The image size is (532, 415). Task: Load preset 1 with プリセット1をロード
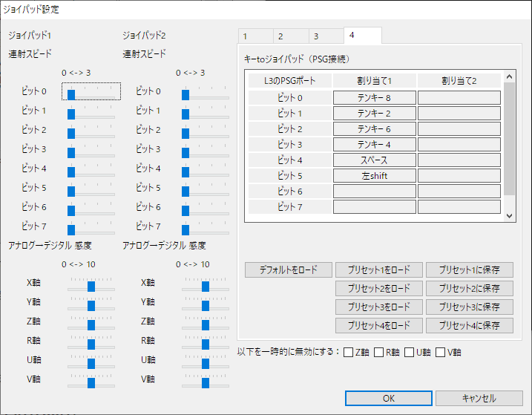(x=378, y=269)
